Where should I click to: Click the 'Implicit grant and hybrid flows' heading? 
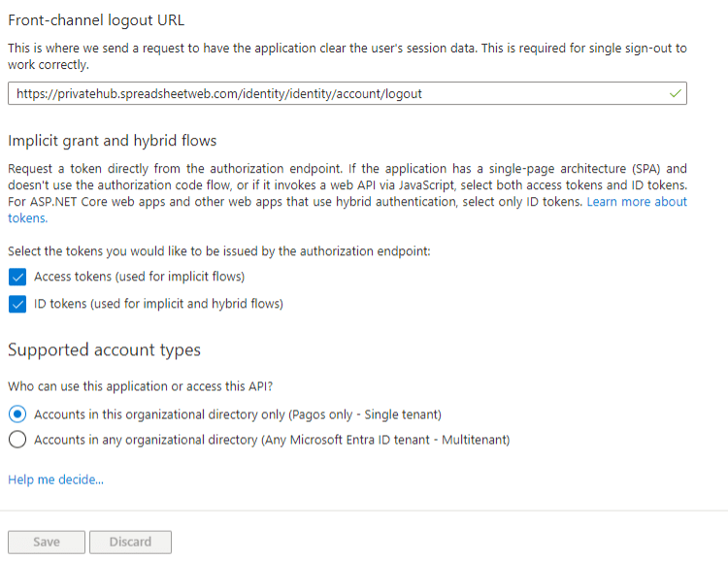click(113, 141)
